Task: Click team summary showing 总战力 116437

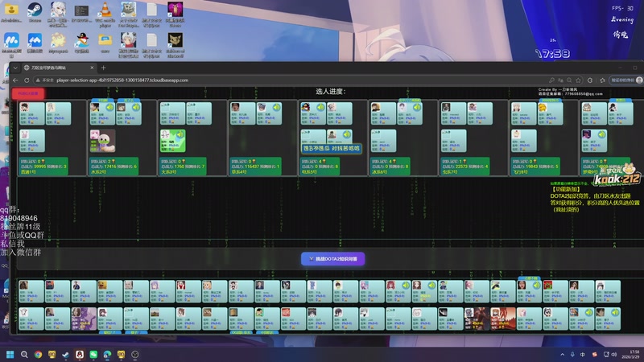Action: (x=255, y=167)
